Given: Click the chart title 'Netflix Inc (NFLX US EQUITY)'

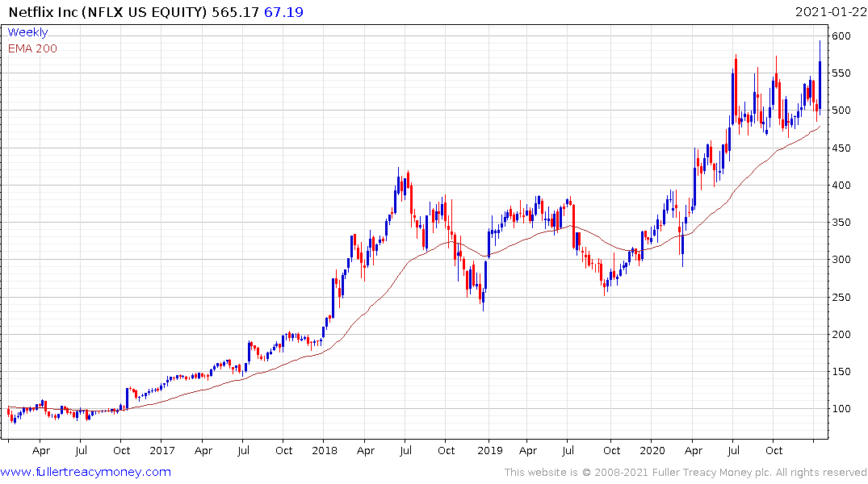Looking at the screenshot, I should coord(108,12).
